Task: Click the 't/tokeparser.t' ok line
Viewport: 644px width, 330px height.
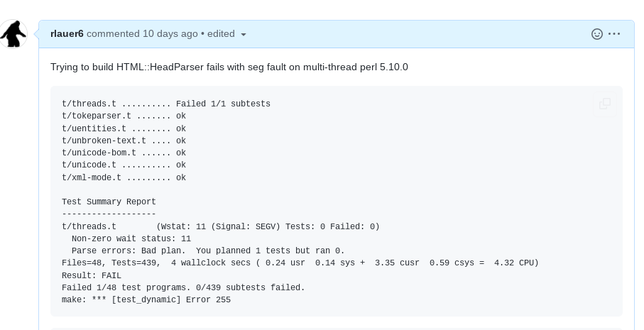Action: point(124,116)
